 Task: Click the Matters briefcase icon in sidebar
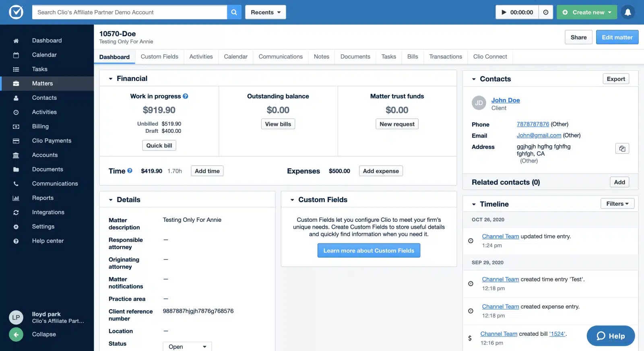[x=16, y=84]
